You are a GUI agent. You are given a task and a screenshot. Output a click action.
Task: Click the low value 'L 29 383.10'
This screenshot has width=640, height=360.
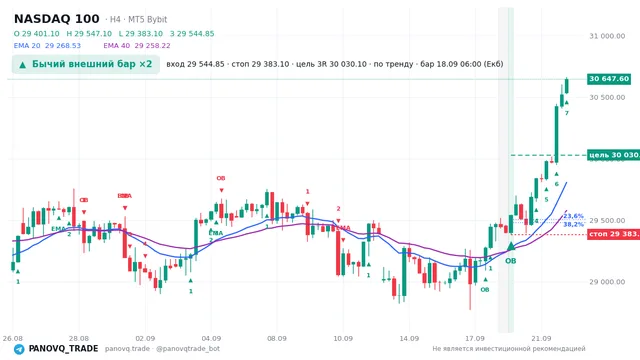[x=141, y=34]
